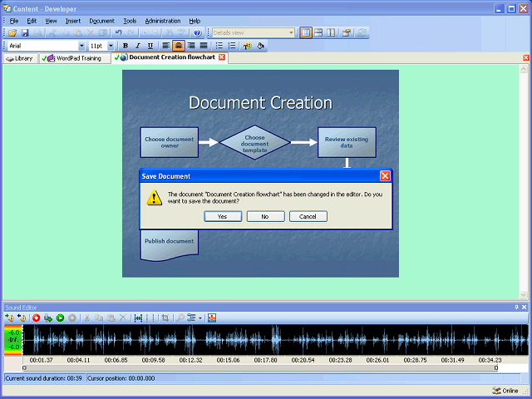Close the Save Document dialog
This screenshot has width=532, height=399.
click(x=385, y=175)
